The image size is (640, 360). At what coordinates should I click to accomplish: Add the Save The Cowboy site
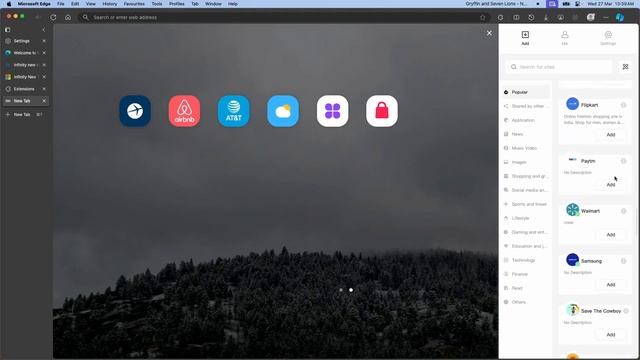coord(611,335)
